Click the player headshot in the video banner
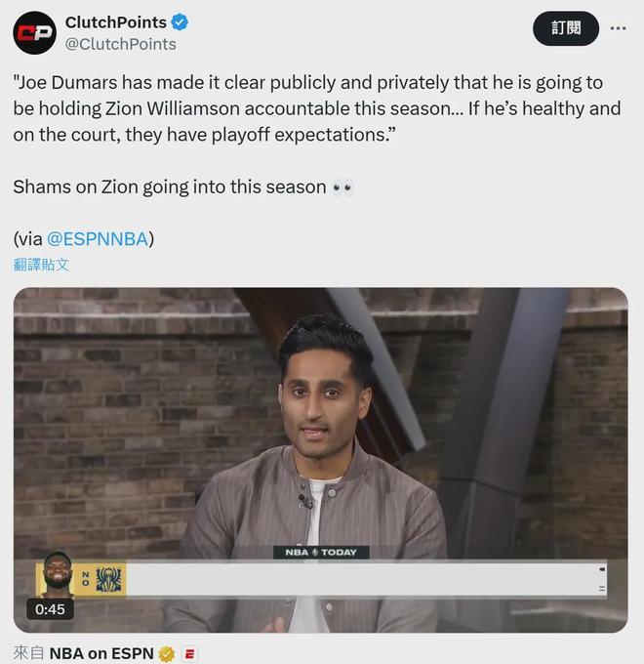Viewport: 644px width, 664px height. (x=57, y=574)
